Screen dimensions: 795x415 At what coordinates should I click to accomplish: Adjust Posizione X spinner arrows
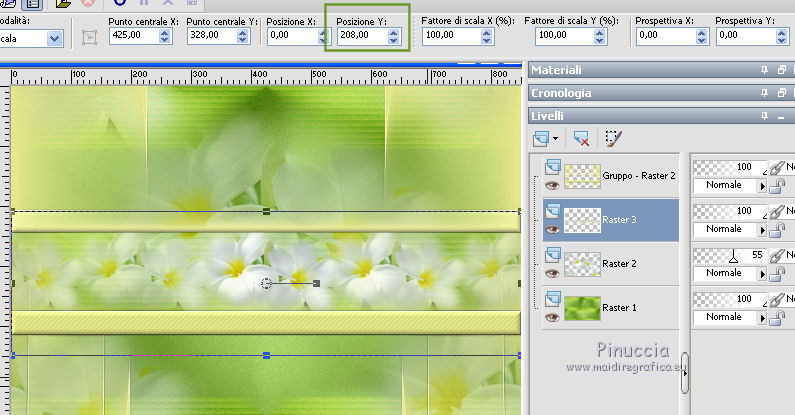click(x=323, y=35)
